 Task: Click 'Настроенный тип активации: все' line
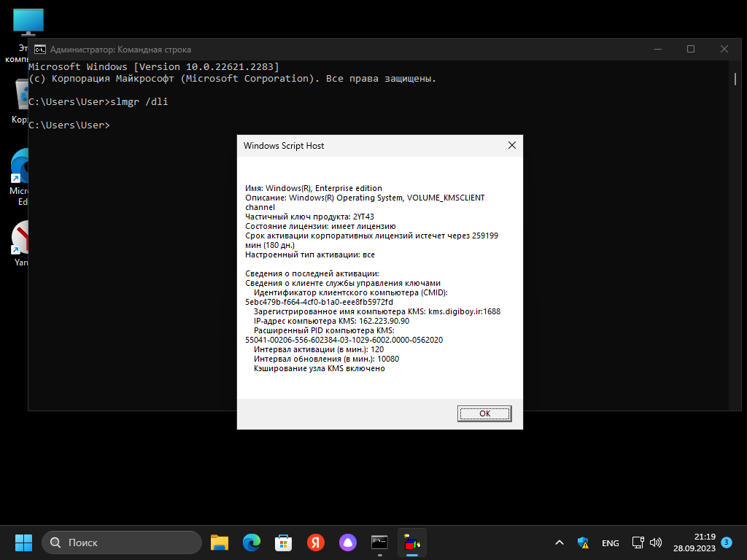coord(310,254)
